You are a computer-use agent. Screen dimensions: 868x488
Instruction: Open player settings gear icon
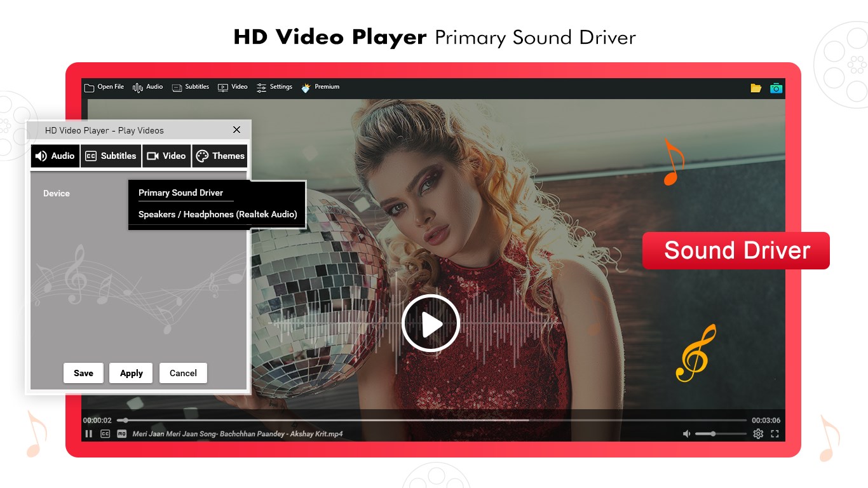[x=758, y=434]
